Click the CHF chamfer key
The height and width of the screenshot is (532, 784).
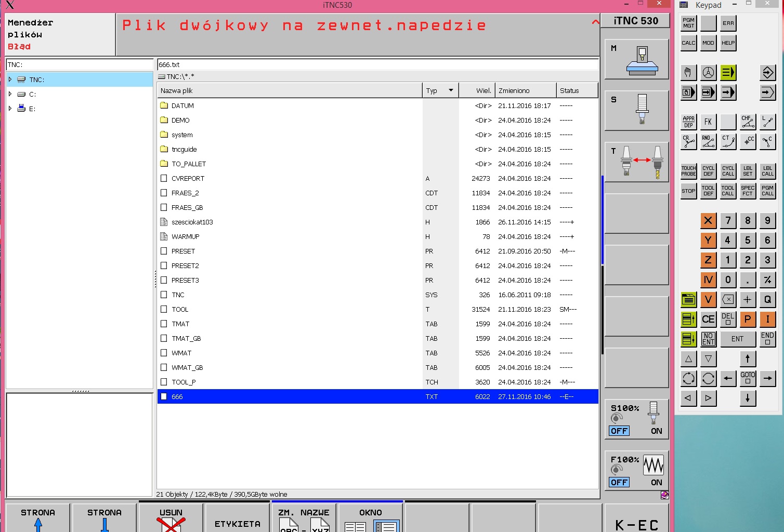[x=748, y=122]
